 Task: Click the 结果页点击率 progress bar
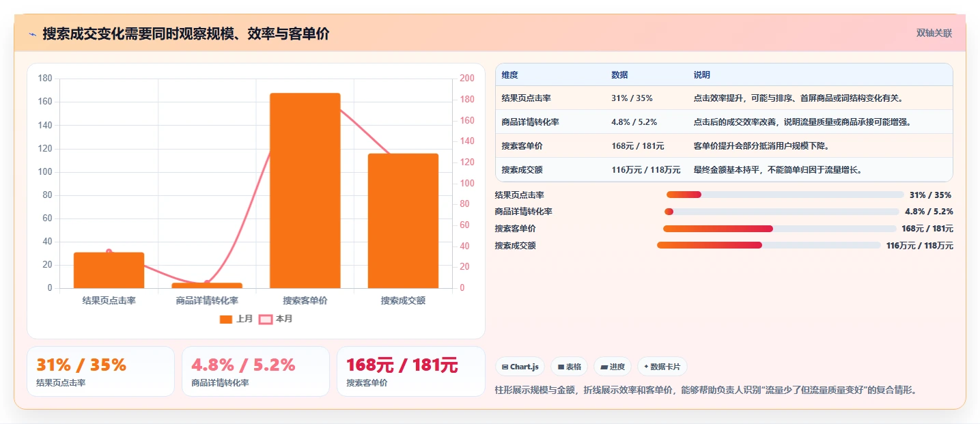pos(785,195)
